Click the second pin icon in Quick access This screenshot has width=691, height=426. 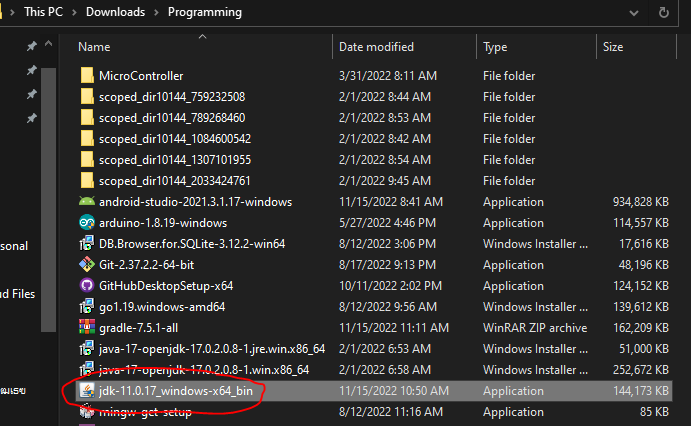pyautogui.click(x=31, y=70)
